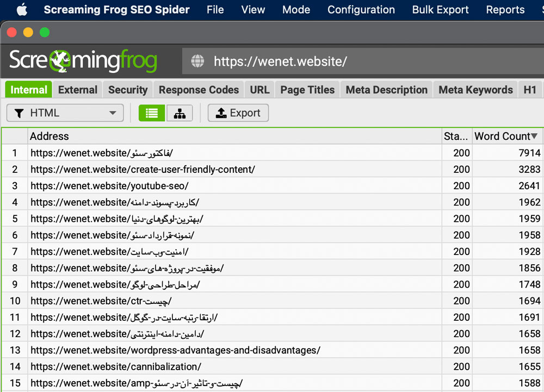Click word count value 1691
544x392 pixels.
[x=529, y=317]
